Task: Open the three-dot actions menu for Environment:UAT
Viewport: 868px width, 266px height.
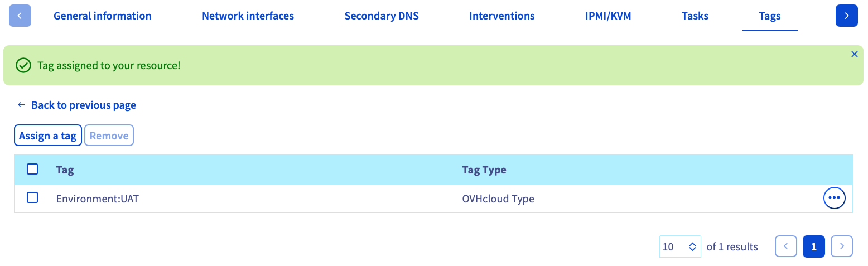Action: (x=835, y=197)
